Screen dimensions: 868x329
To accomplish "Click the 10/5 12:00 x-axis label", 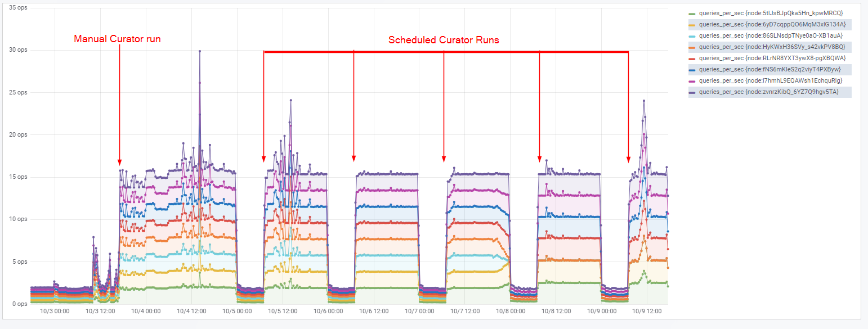I will [283, 310].
